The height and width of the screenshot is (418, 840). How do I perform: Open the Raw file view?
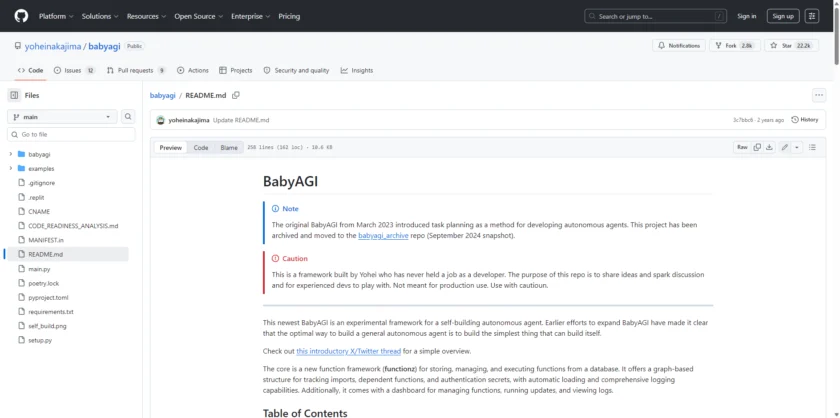pos(742,147)
